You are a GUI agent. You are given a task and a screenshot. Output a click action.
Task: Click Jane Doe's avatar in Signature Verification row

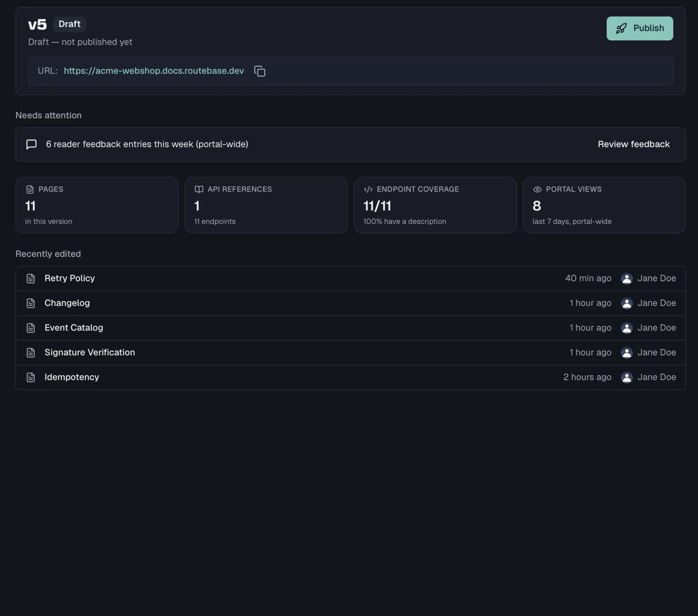(x=627, y=353)
